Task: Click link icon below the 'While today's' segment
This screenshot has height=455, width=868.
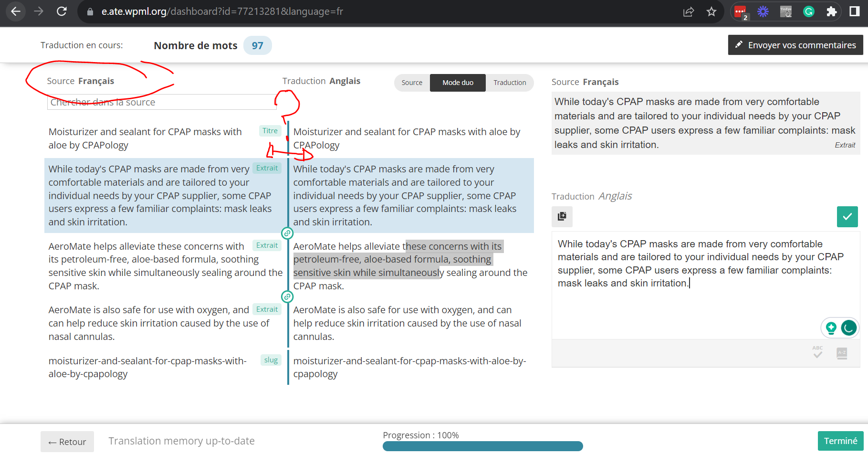Action: 287,233
